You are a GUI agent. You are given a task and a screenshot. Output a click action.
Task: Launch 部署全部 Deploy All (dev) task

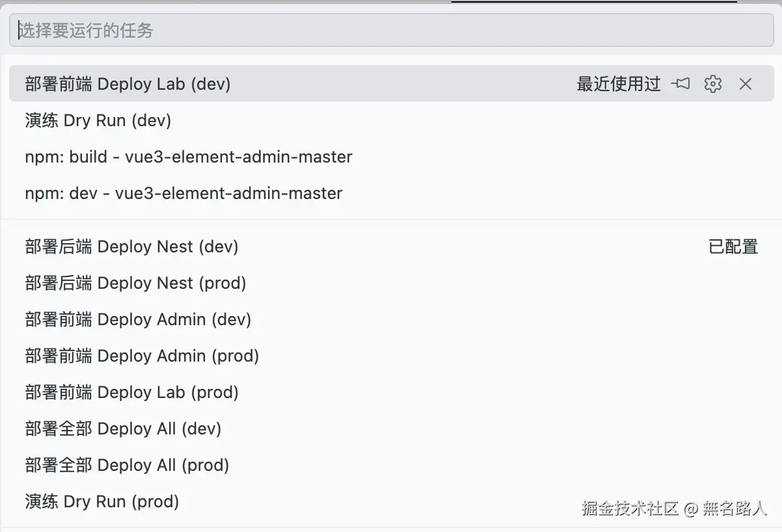coord(124,429)
